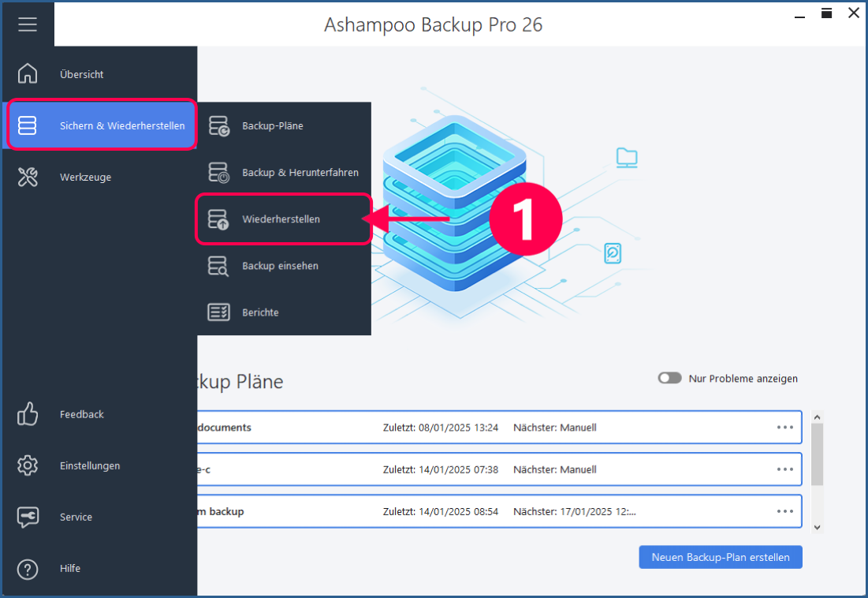Click 'Zuletzt: 08/01/2025 13:24' text
The width and height of the screenshot is (868, 598).
click(441, 428)
